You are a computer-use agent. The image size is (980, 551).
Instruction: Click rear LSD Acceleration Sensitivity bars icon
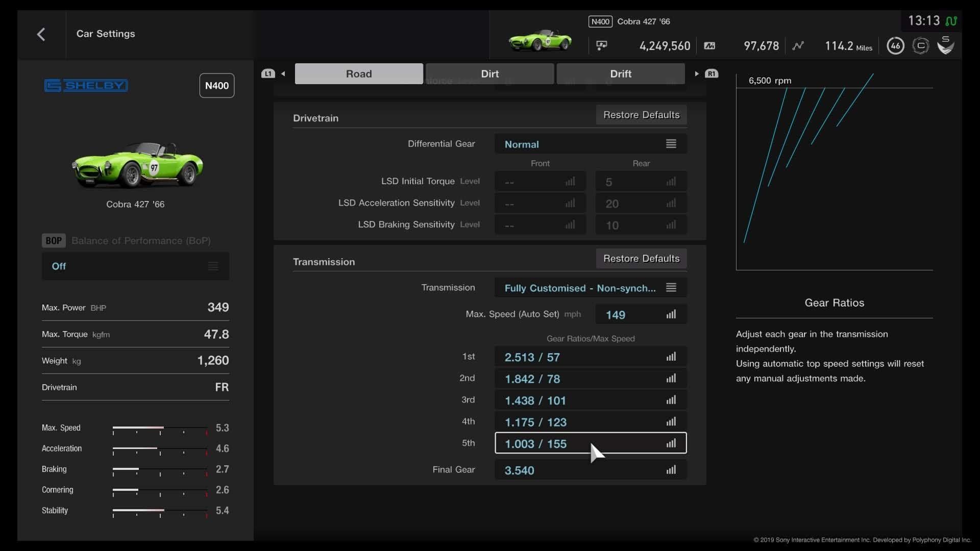(x=671, y=203)
